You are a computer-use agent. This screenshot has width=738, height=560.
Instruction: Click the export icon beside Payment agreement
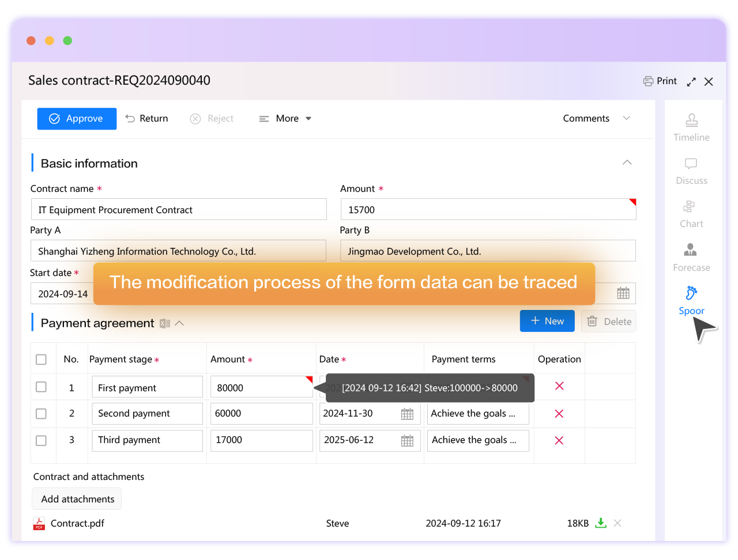164,323
